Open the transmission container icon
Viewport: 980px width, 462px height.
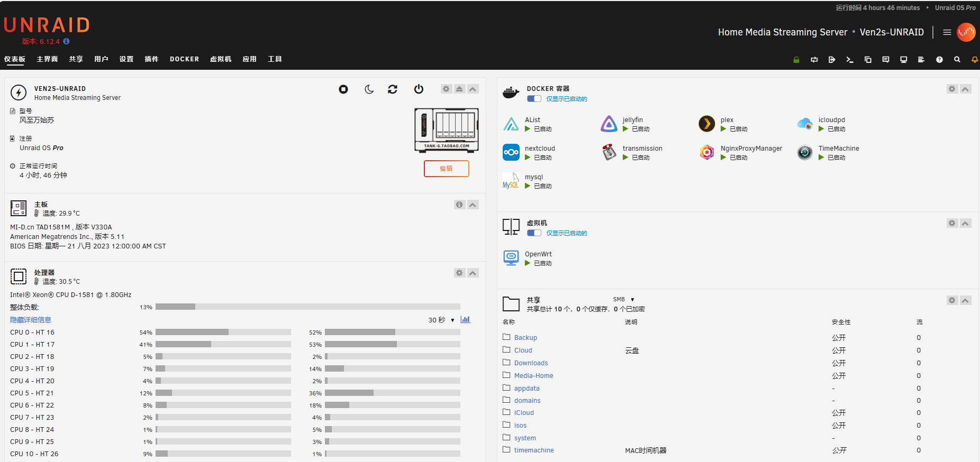pos(609,152)
